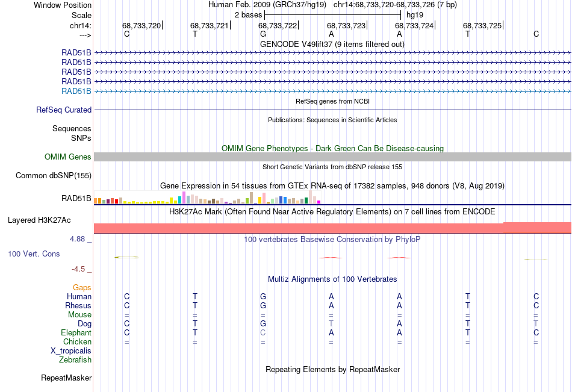Click the 100 Vert. Cons label
The height and width of the screenshot is (392, 572).
click(x=34, y=254)
